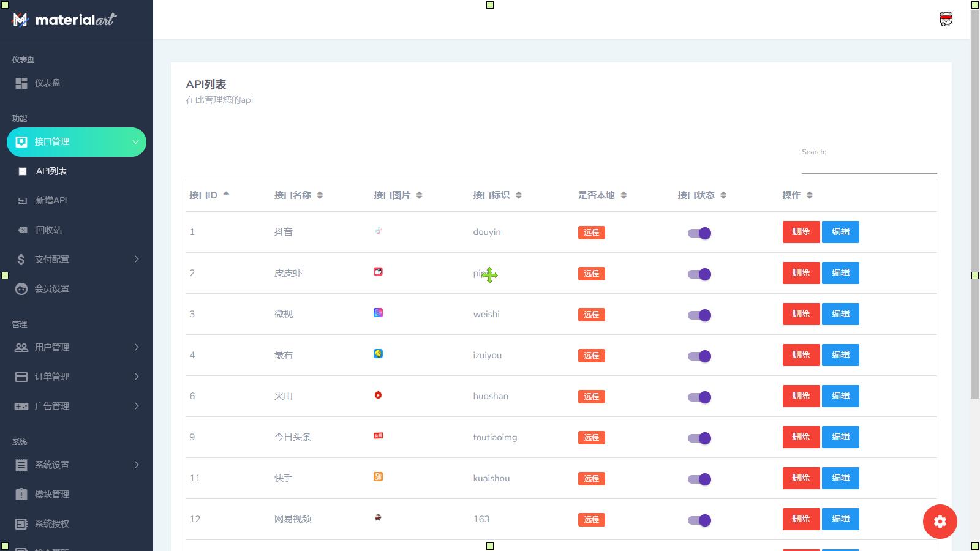Click the 抖音 interface image thumbnail
This screenshot has height=551, width=980.
[x=378, y=231]
